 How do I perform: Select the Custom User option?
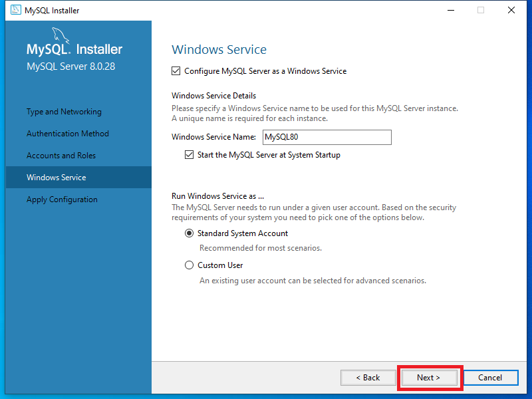click(189, 265)
